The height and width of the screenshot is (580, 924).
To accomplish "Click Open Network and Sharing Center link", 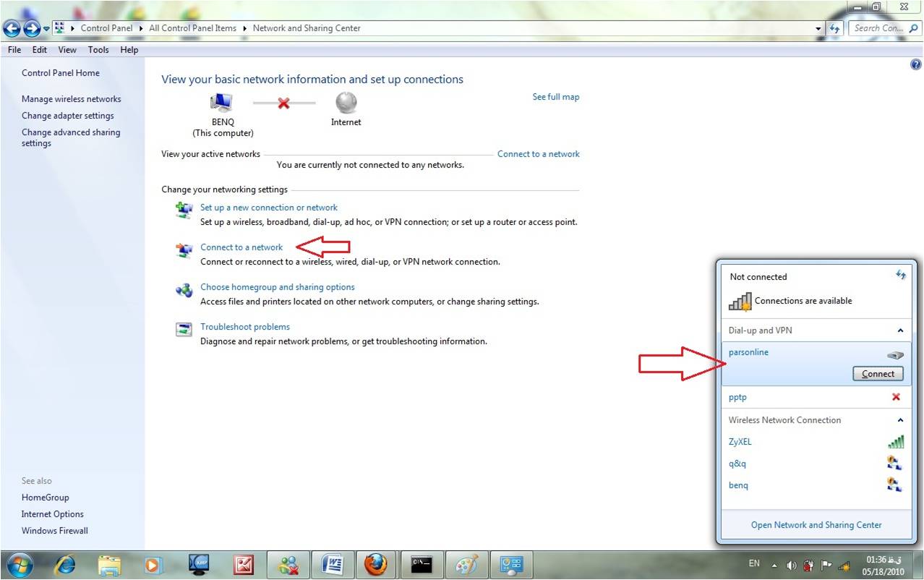I will point(816,525).
